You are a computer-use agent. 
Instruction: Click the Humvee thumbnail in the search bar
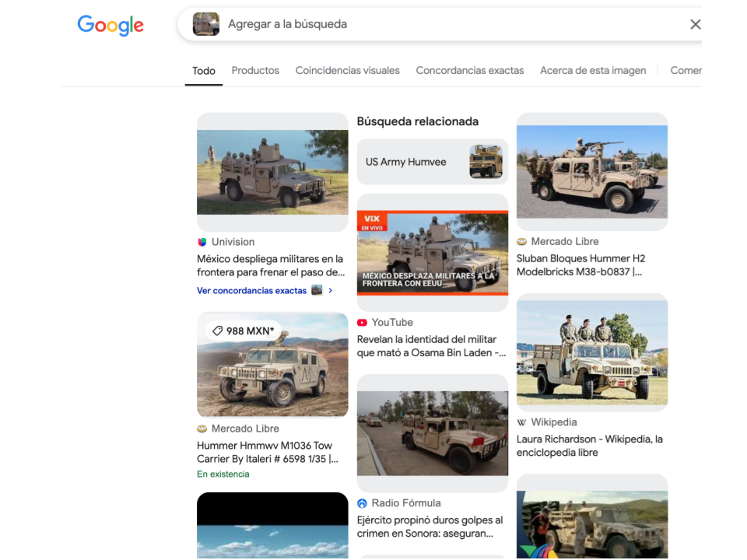click(x=205, y=24)
